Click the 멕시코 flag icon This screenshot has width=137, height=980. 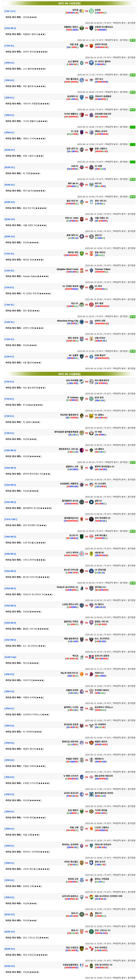point(82,657)
